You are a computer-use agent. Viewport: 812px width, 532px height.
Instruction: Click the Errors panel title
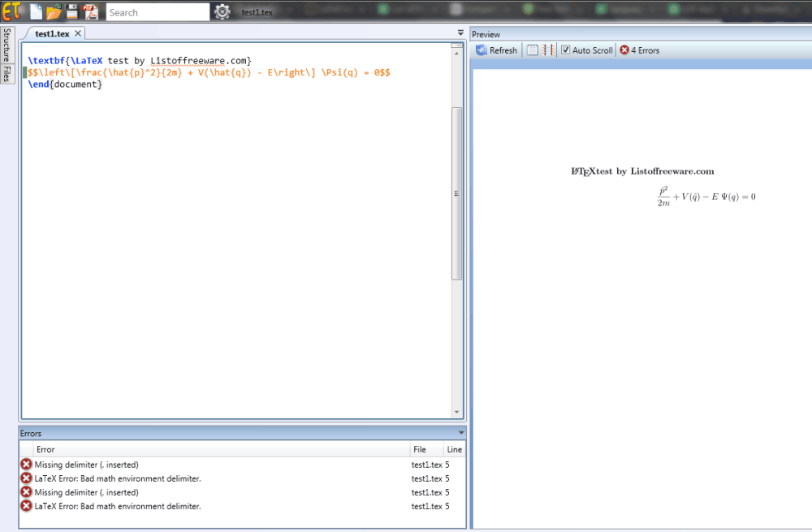31,433
